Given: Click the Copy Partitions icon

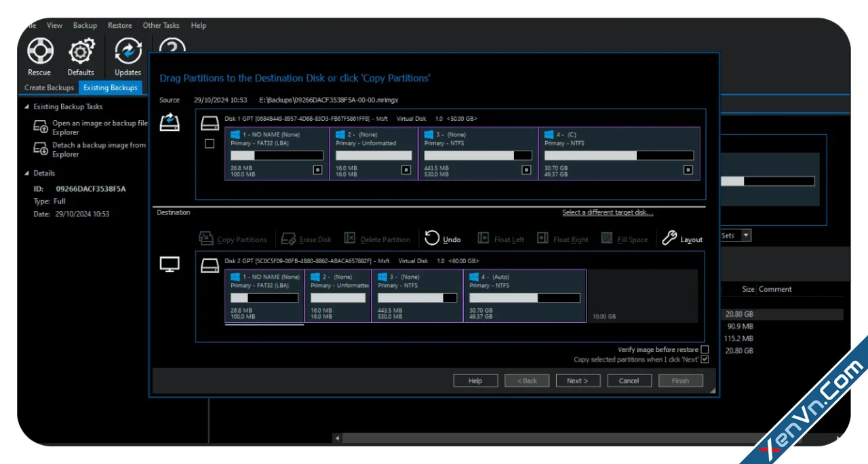Looking at the screenshot, I should [206, 238].
